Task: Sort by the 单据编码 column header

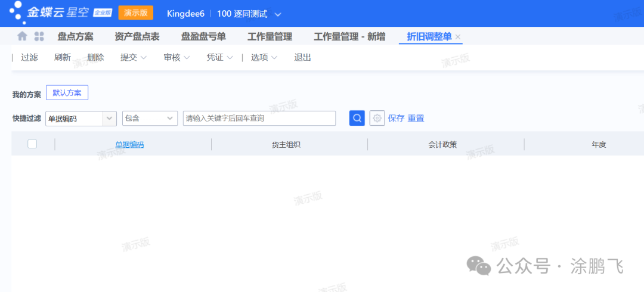Action: pos(129,144)
